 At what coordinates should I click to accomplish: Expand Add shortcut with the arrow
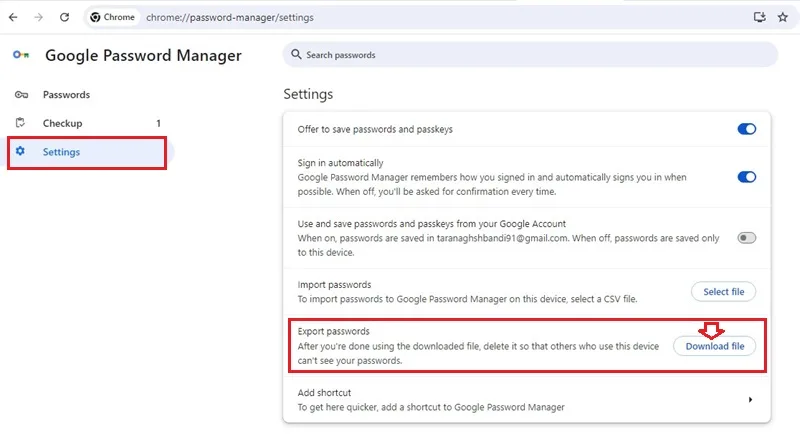[x=750, y=400]
